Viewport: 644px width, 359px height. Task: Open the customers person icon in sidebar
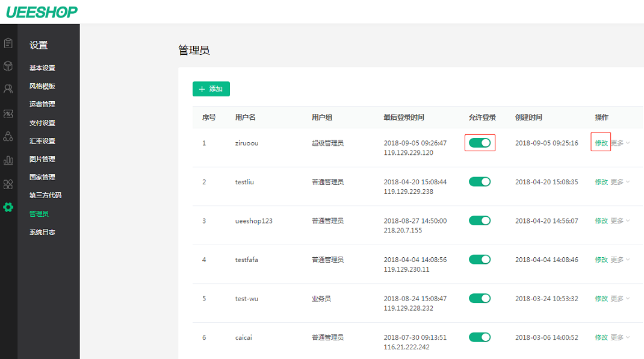tap(8, 89)
